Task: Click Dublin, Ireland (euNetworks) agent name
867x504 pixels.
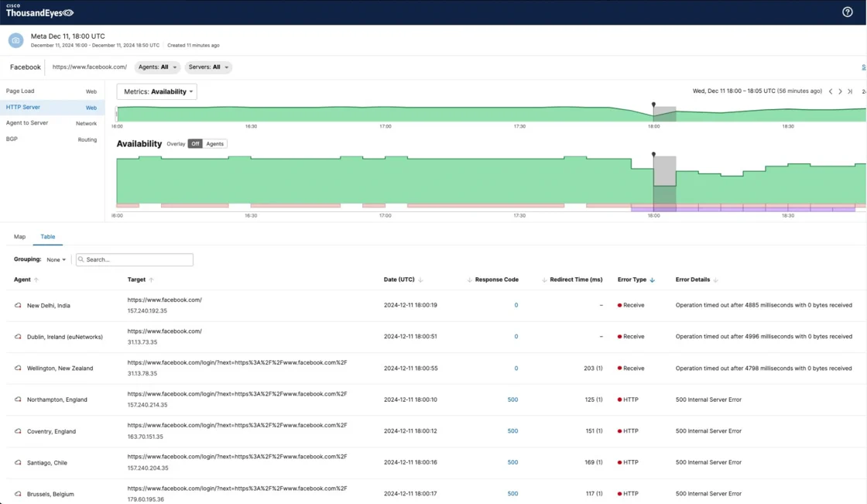Action: [x=65, y=337]
